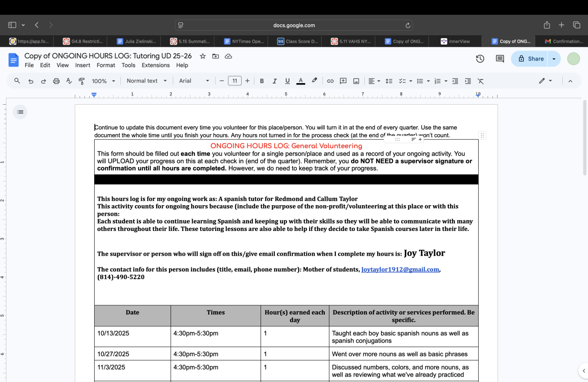The image size is (588, 382).
Task: Open the zoom level 100% dropdown
Action: click(103, 81)
